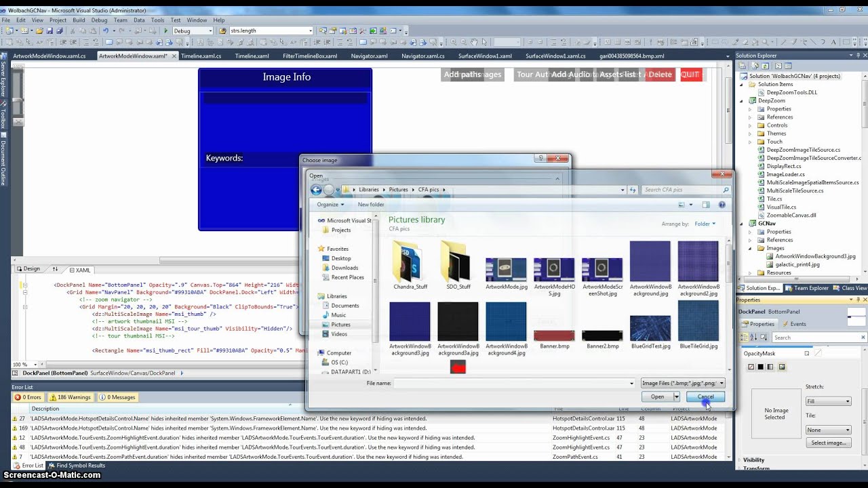Image resolution: width=868 pixels, height=488 pixels.
Task: Click Categorized view icon in Properties panel
Action: [745, 338]
